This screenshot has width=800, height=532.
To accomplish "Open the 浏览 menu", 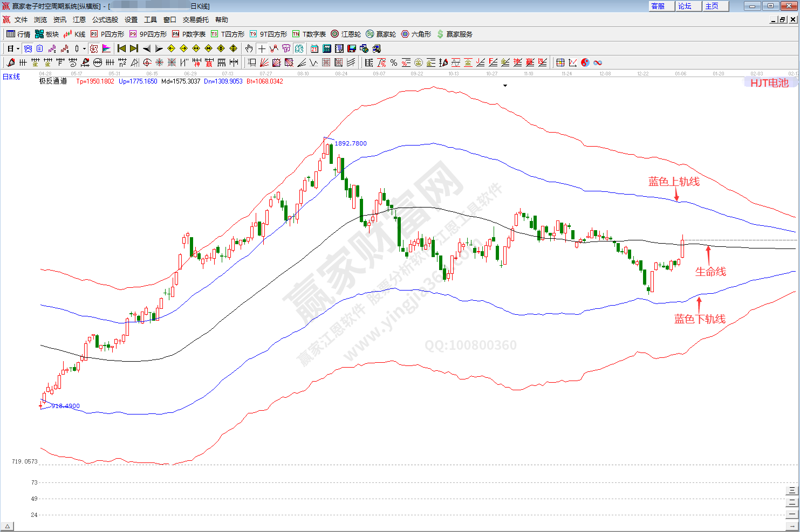I will click(40, 20).
